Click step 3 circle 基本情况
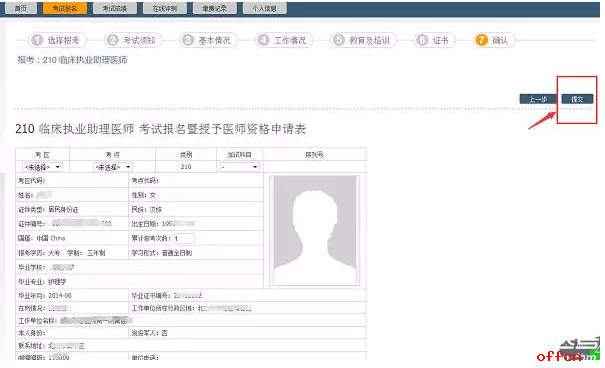 tap(188, 40)
